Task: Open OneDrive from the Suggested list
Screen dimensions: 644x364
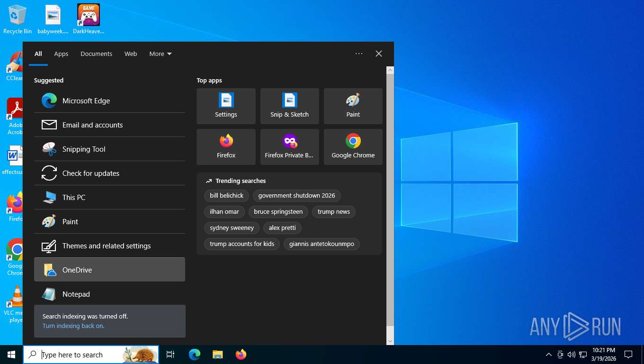Action: 109,270
